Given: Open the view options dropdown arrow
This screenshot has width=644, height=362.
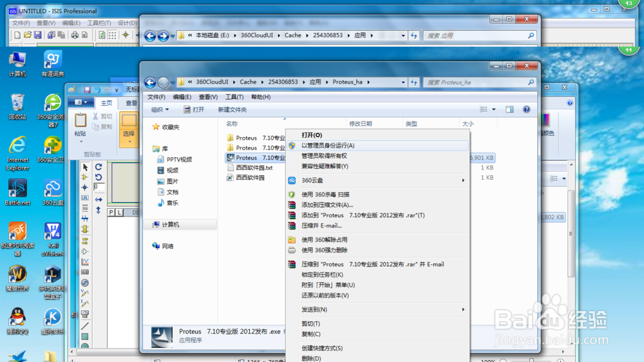Looking at the screenshot, I should [494, 110].
